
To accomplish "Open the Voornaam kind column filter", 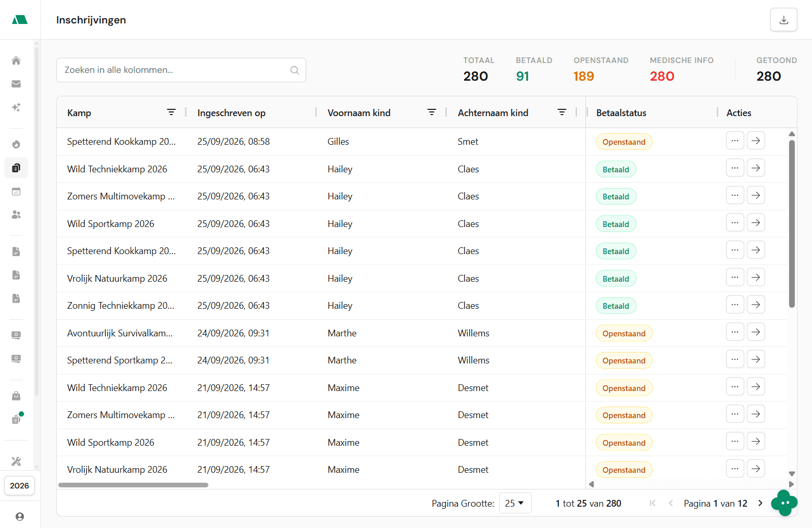I will tap(432, 112).
